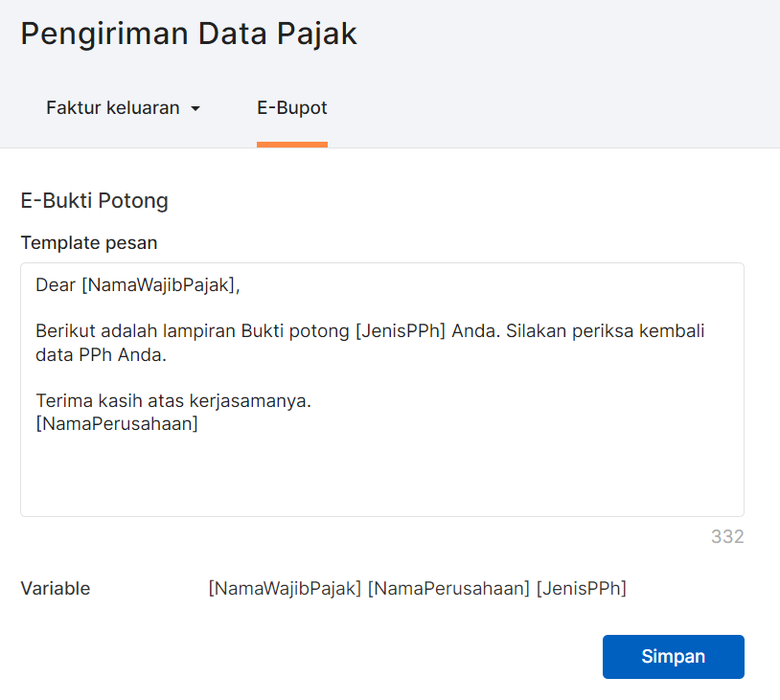
Task: Click 'Berikut adalah lampiran' at sentence start
Action: click(x=136, y=331)
